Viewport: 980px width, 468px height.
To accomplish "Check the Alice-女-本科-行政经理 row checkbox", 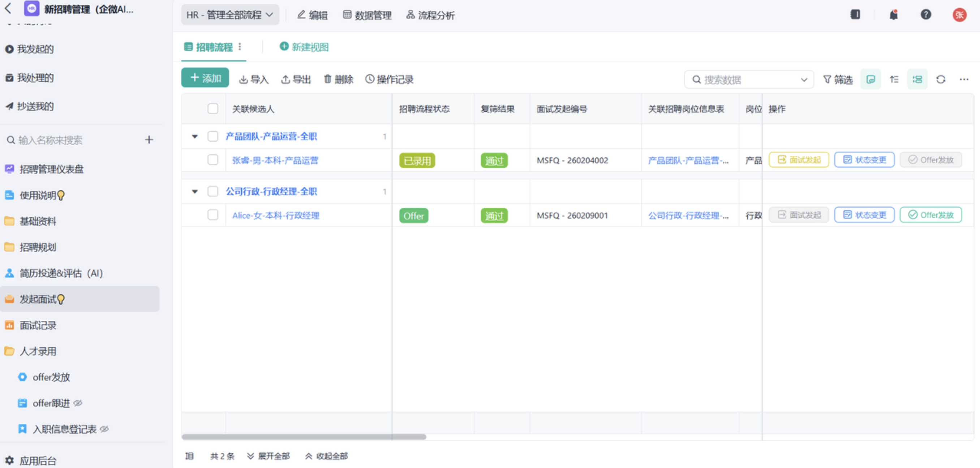I will (213, 215).
